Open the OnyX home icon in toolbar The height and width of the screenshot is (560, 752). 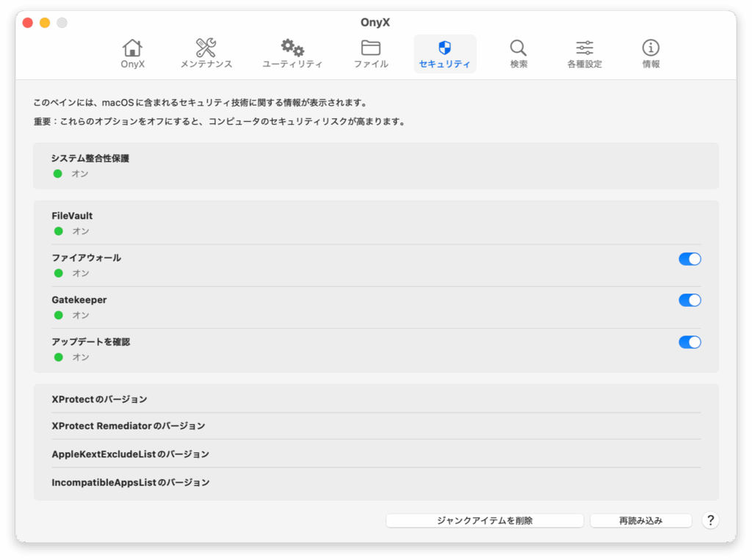click(133, 48)
